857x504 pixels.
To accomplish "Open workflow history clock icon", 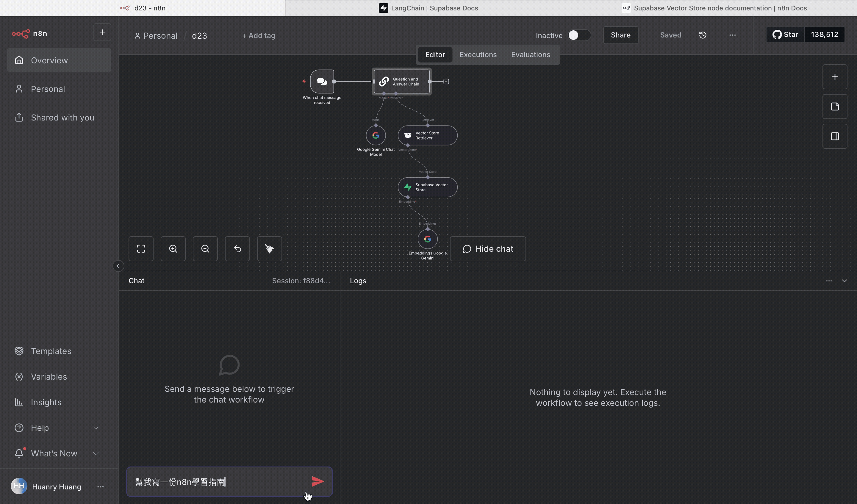I will point(703,35).
